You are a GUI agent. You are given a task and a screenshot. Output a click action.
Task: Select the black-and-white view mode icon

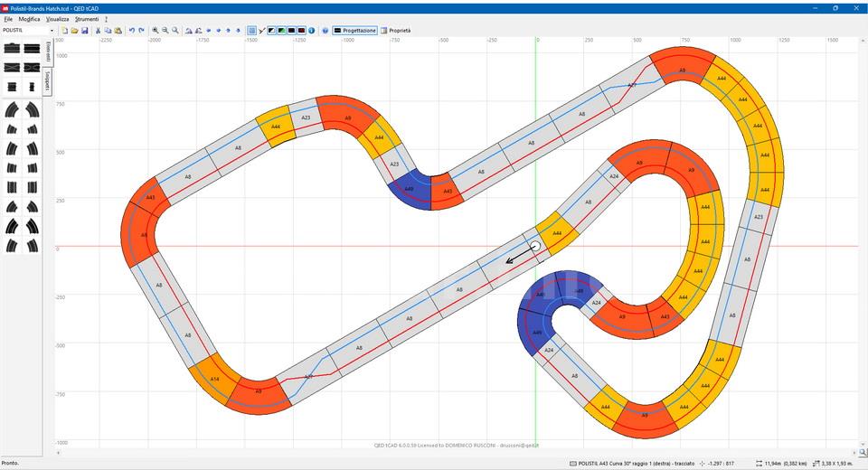272,31
